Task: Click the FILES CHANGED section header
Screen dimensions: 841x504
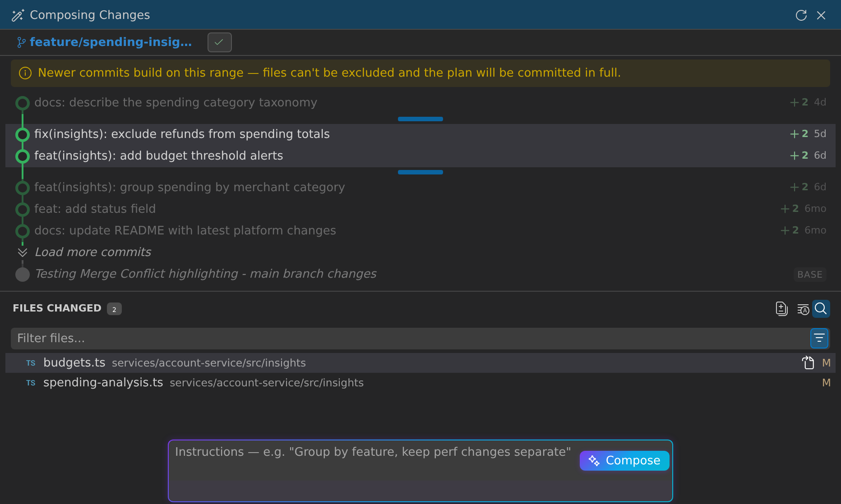Action: (57, 308)
